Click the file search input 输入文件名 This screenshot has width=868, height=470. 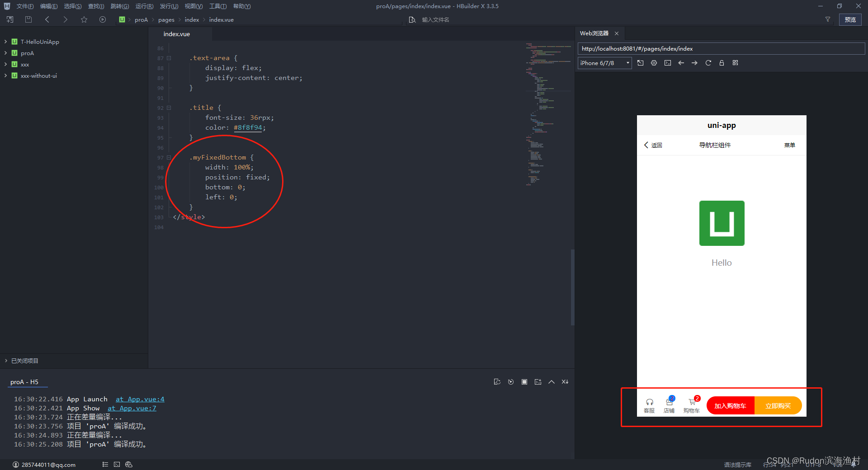[435, 19]
